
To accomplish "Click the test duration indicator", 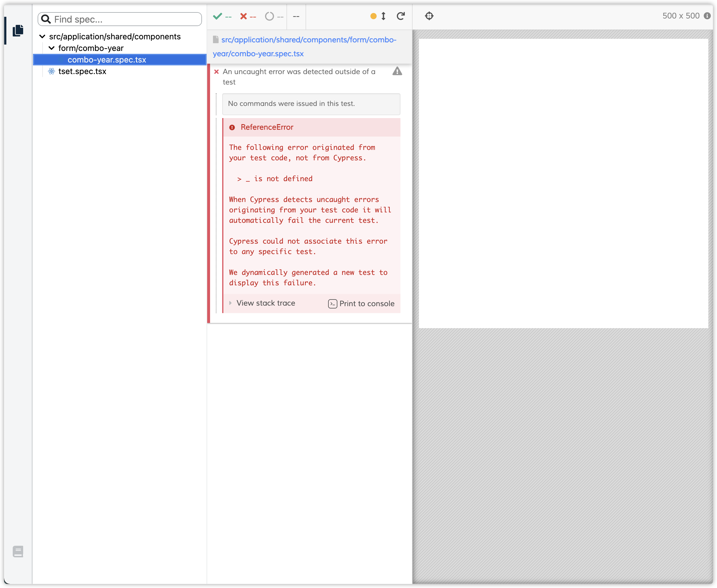I will click(x=296, y=16).
